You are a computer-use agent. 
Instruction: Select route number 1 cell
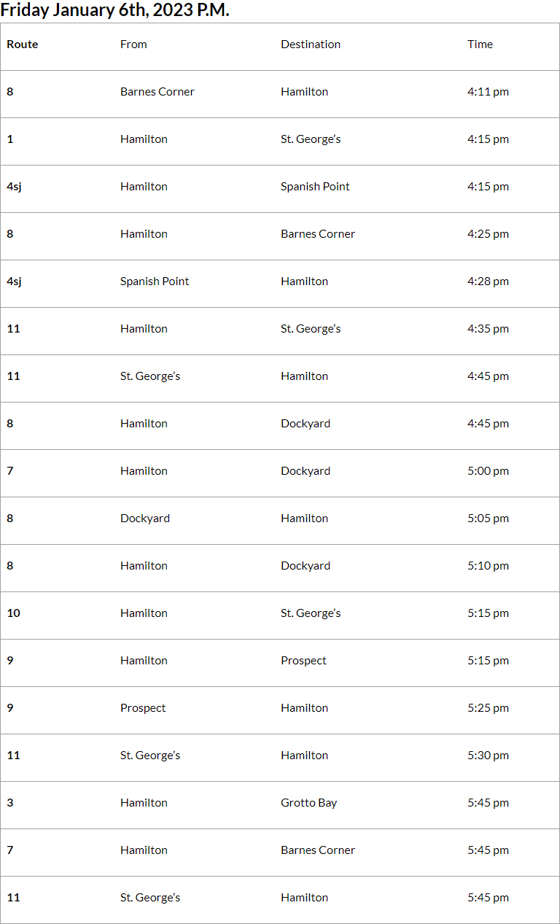point(10,139)
